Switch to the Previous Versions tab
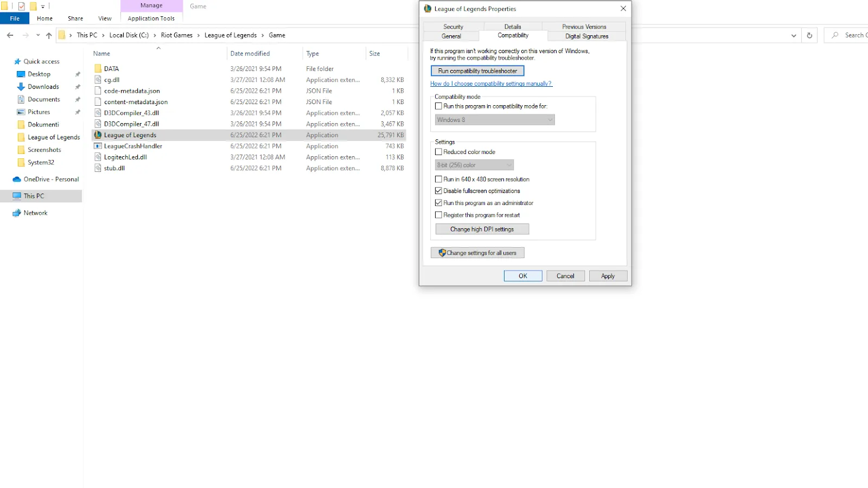868x488 pixels. pyautogui.click(x=584, y=27)
